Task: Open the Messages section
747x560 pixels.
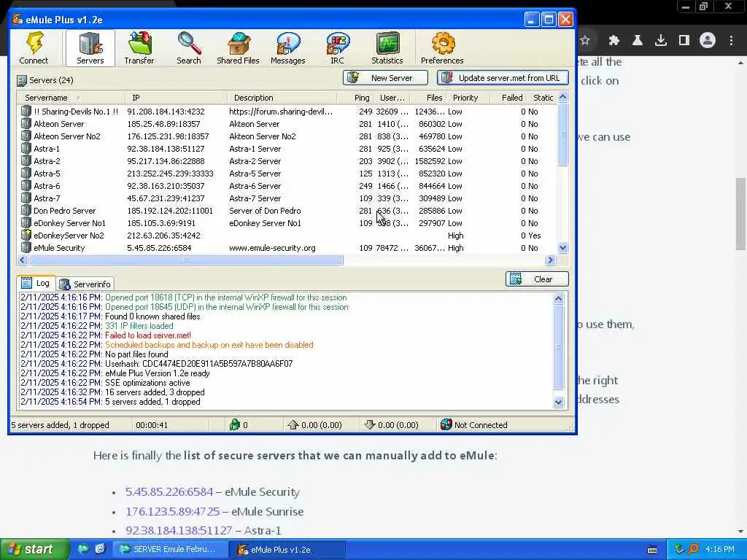Action: [x=287, y=47]
